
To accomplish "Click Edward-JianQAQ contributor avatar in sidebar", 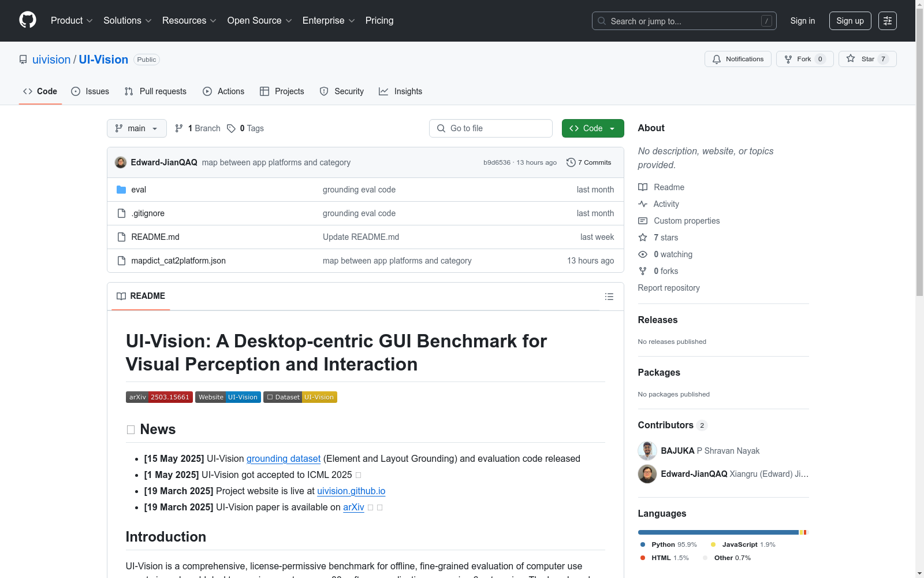I will point(647,474).
